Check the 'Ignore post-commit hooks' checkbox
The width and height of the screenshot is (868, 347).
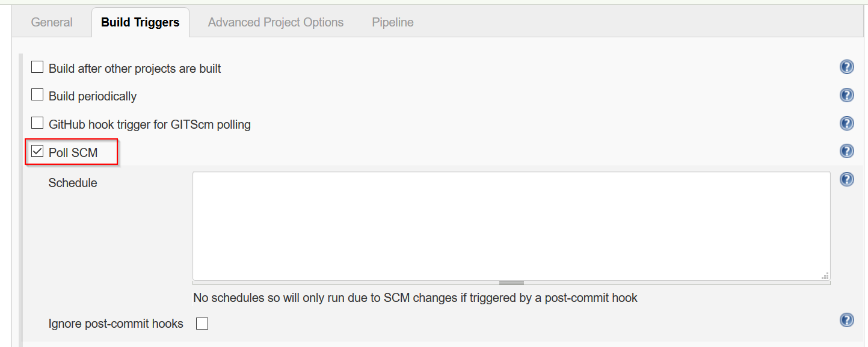tap(202, 323)
